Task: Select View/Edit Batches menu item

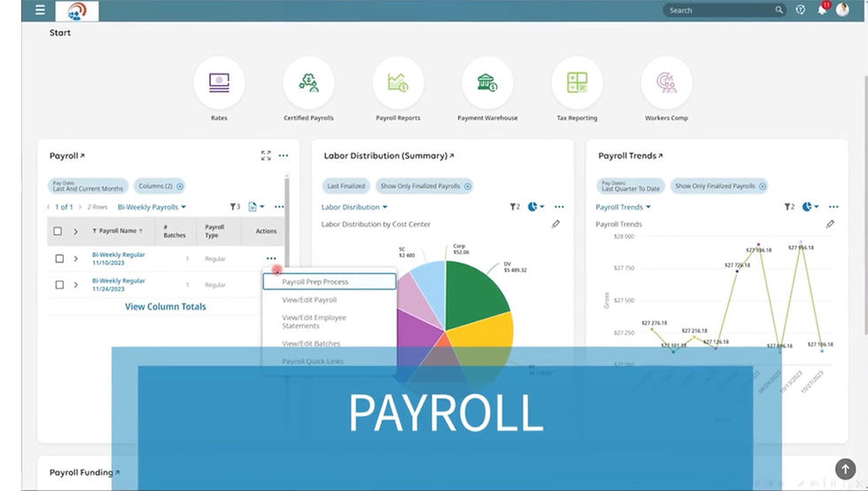Action: pyautogui.click(x=311, y=344)
